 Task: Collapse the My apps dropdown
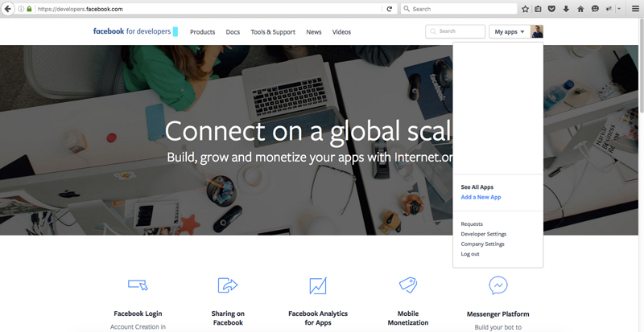click(x=510, y=31)
